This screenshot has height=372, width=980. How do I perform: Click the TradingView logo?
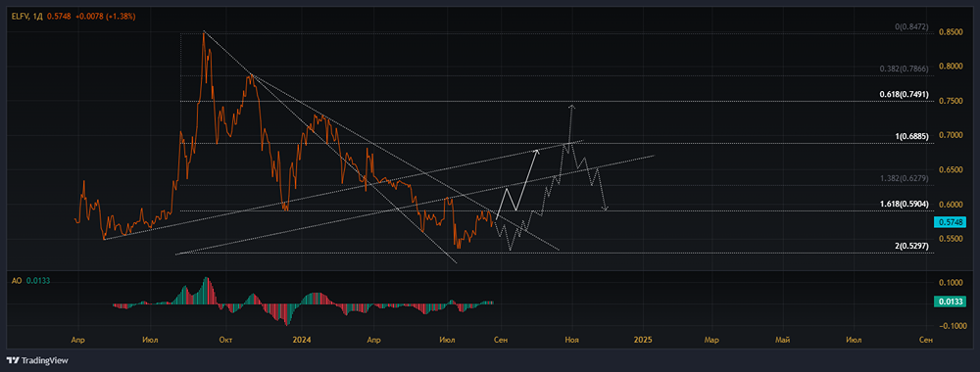[x=37, y=361]
